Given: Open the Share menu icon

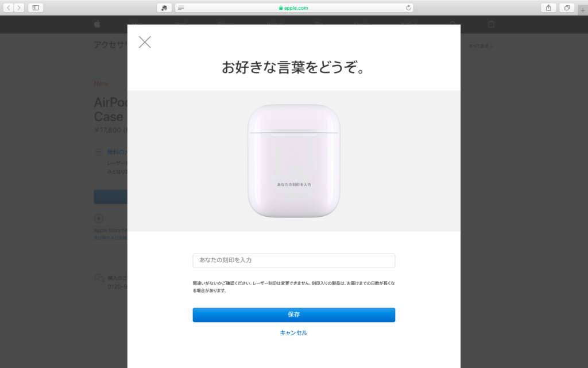Looking at the screenshot, I should coord(548,7).
